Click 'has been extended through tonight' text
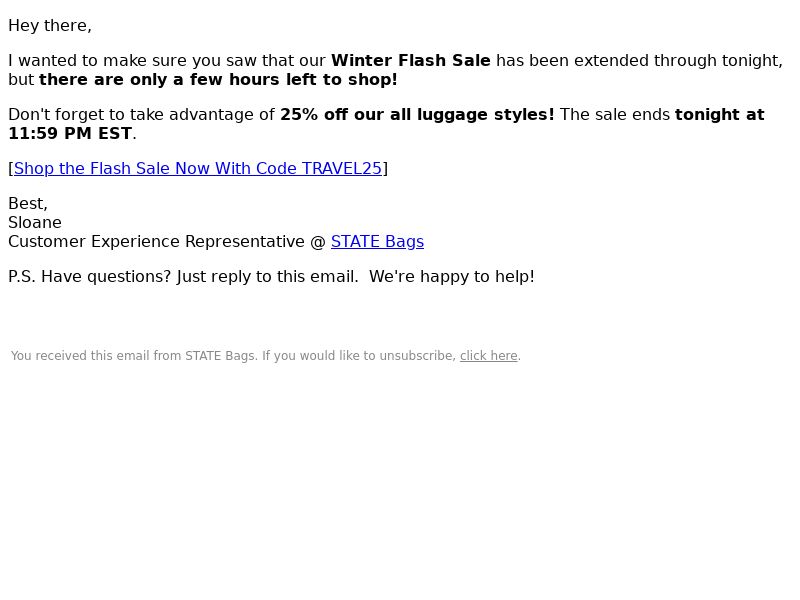Viewport: 800px width, 600px height. point(637,60)
